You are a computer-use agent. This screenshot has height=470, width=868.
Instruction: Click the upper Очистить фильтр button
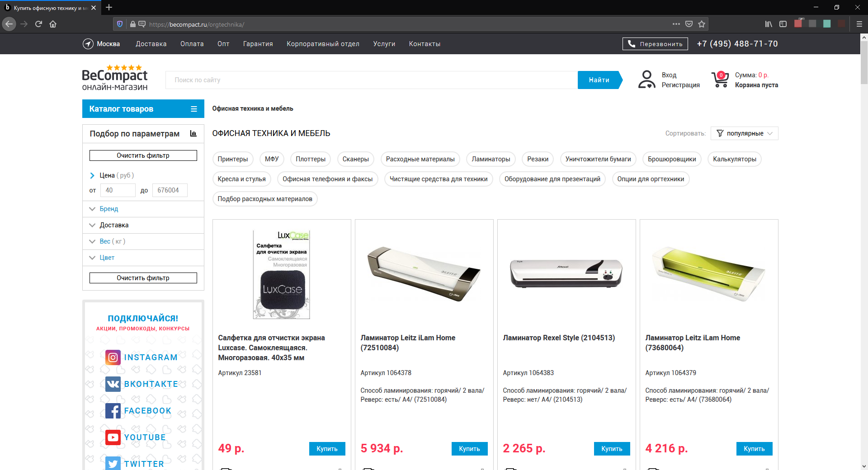click(x=143, y=155)
